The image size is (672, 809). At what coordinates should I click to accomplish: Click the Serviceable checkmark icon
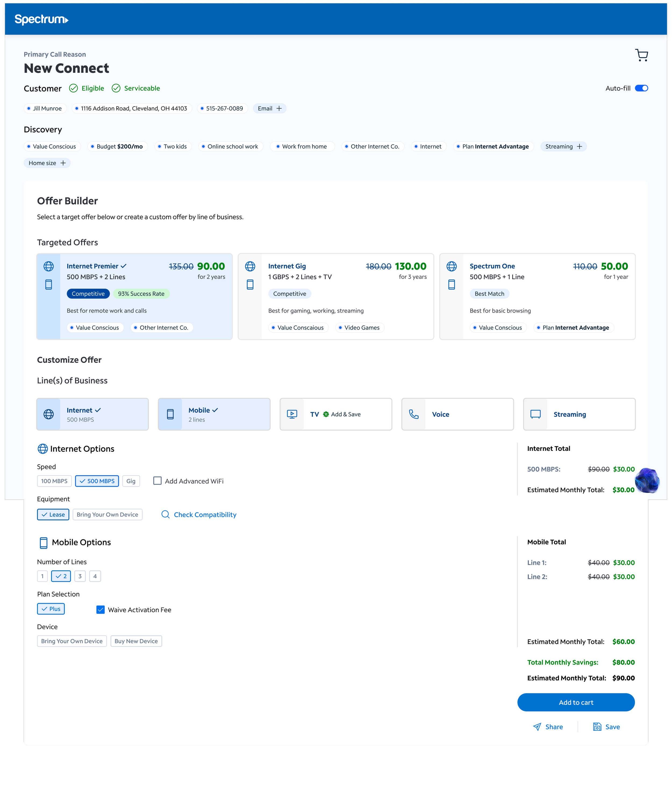[x=116, y=88]
